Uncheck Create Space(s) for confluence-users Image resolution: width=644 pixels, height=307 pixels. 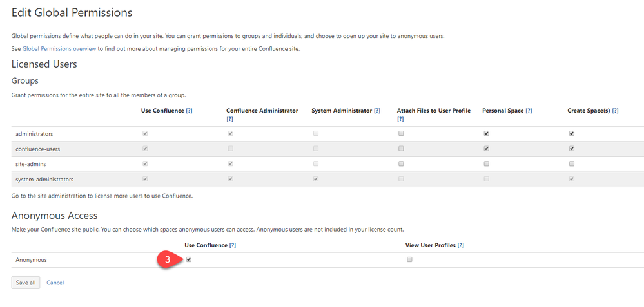tap(572, 149)
